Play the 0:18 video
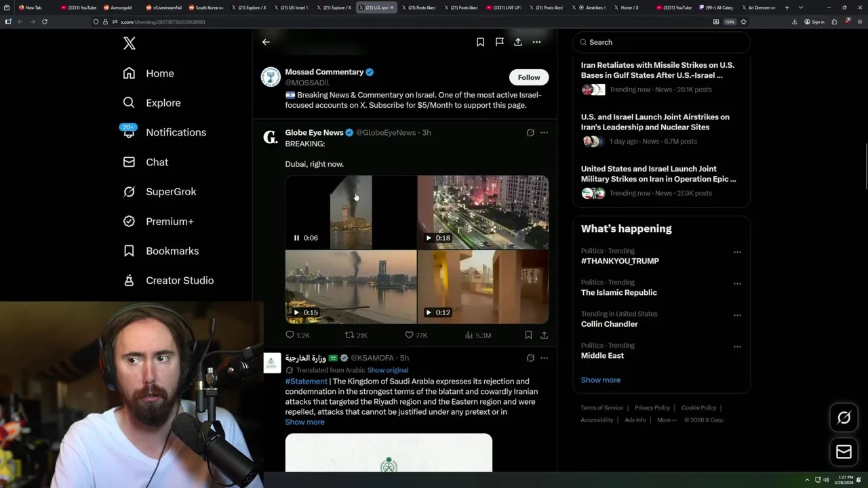This screenshot has width=868, height=488. 429,238
